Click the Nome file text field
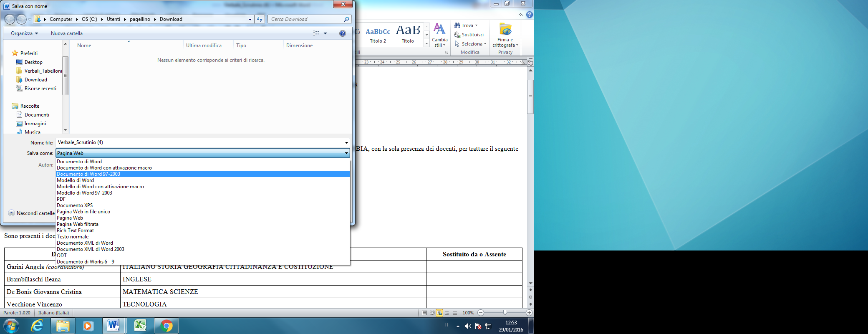868x334 pixels. pyautogui.click(x=200, y=143)
